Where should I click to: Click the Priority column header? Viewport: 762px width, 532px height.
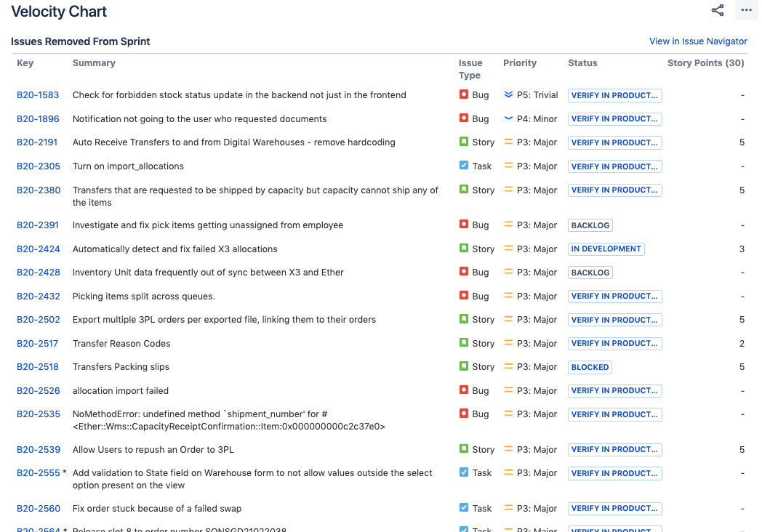[x=519, y=63]
